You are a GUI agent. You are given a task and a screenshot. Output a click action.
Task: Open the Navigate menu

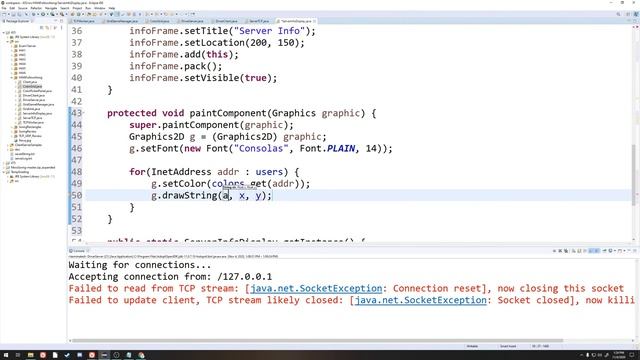(51, 8)
